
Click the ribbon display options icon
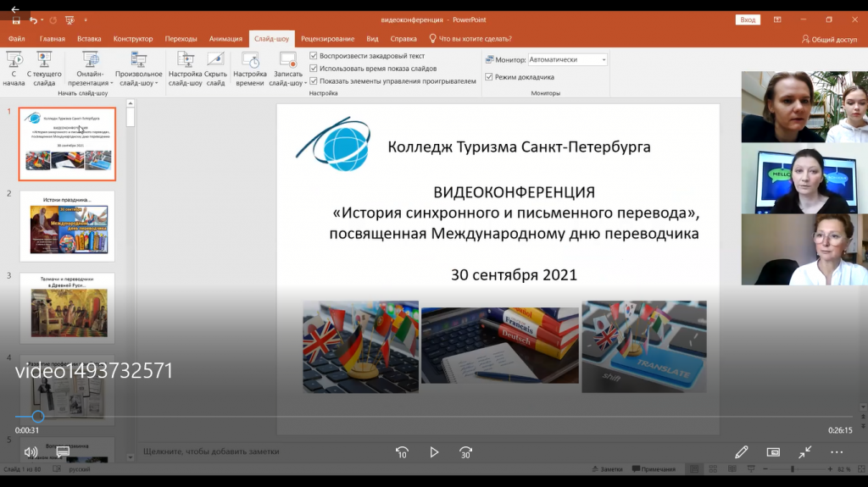[777, 20]
